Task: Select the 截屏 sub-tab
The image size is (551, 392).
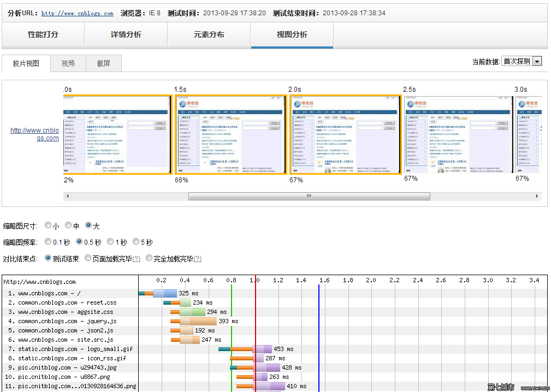Action: point(104,63)
